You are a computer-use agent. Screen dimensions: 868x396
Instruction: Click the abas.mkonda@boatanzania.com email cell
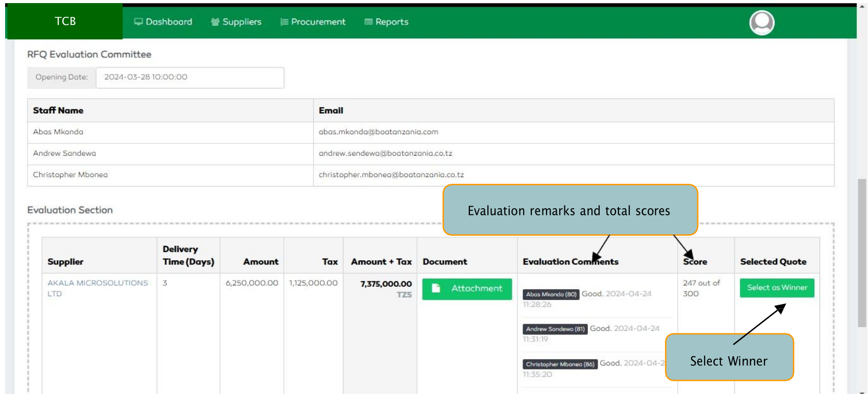[378, 132]
